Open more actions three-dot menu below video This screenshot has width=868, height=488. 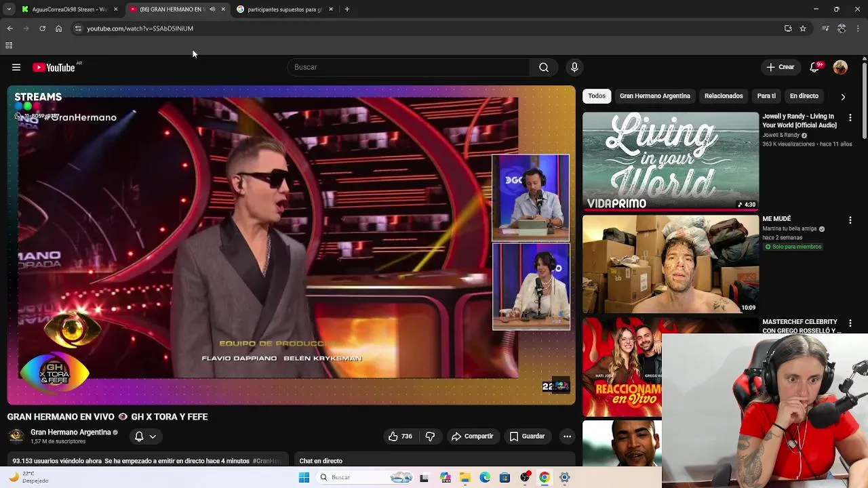(567, 436)
